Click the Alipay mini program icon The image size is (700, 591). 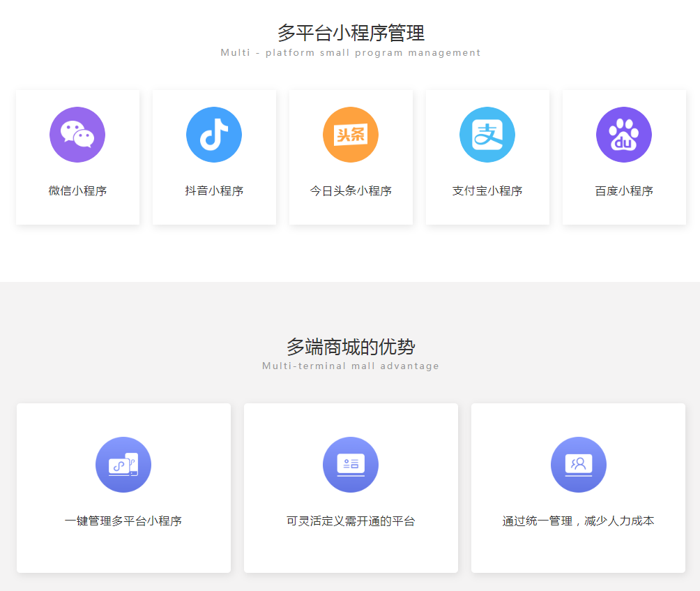point(487,134)
